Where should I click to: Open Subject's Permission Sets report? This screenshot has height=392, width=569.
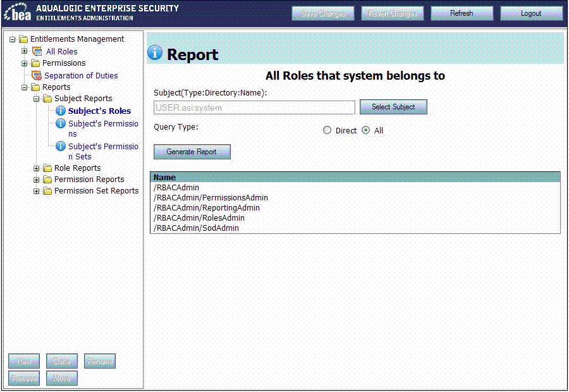pos(103,151)
